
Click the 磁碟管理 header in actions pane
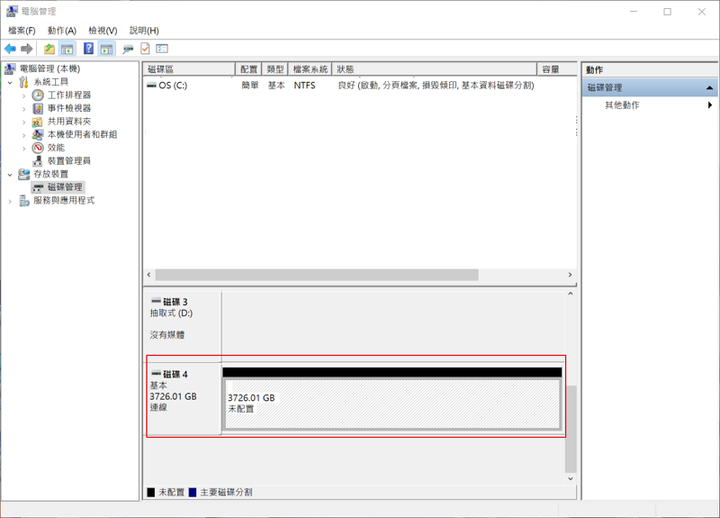(x=650, y=88)
